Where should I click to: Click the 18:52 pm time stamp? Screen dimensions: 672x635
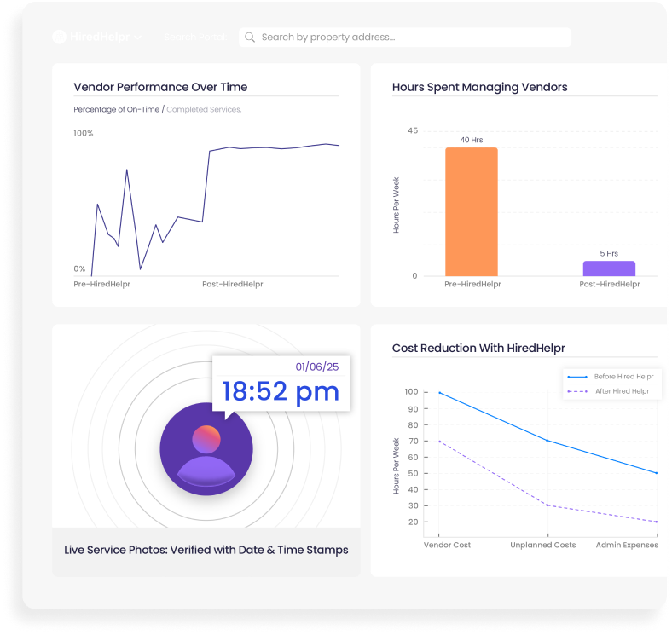pos(281,391)
